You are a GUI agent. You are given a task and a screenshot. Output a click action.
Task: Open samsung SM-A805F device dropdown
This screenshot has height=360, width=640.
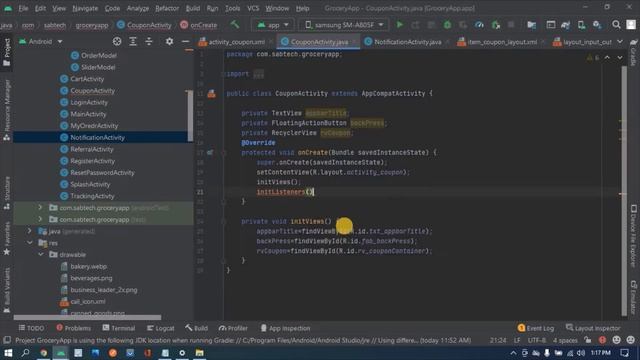[344, 25]
